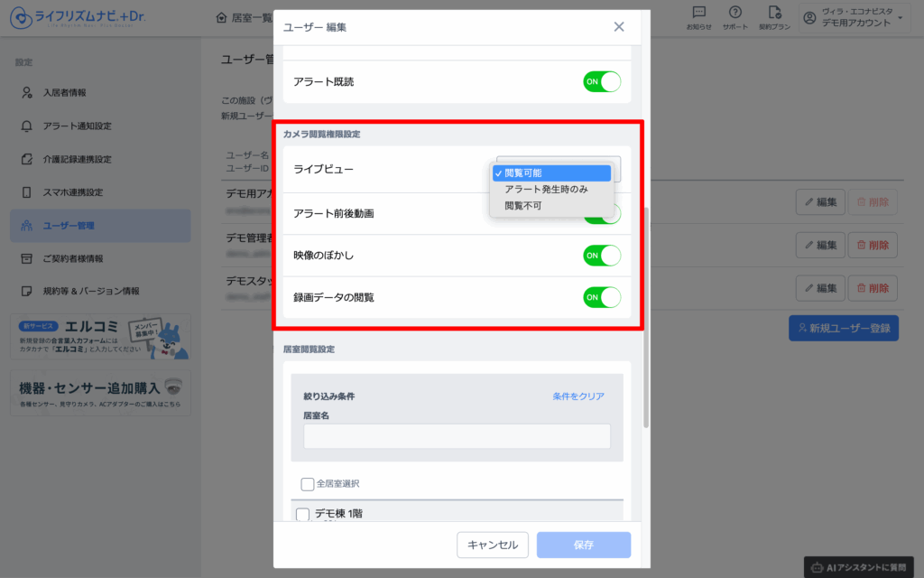
Task: Toggle the アラート既読 switch off
Action: pos(602,81)
